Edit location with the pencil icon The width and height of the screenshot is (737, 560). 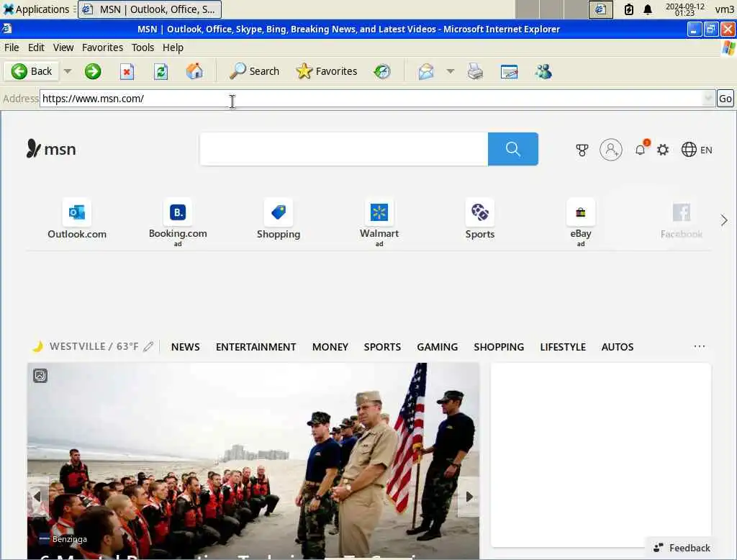pos(148,346)
